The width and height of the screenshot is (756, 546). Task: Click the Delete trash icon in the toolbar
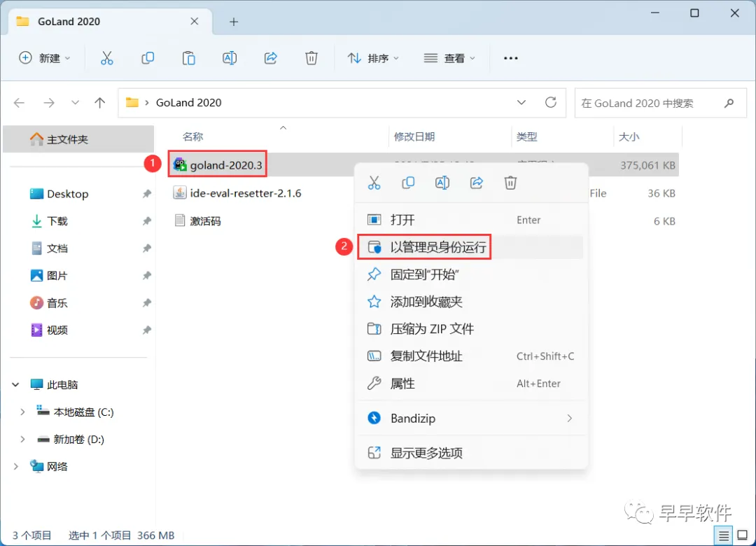pos(311,58)
